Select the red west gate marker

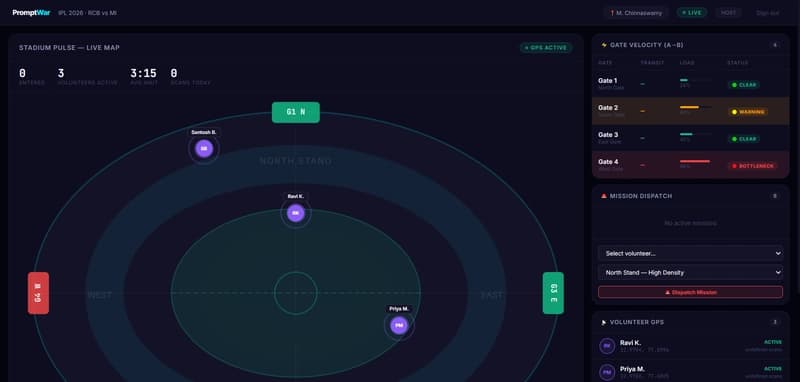(38, 293)
